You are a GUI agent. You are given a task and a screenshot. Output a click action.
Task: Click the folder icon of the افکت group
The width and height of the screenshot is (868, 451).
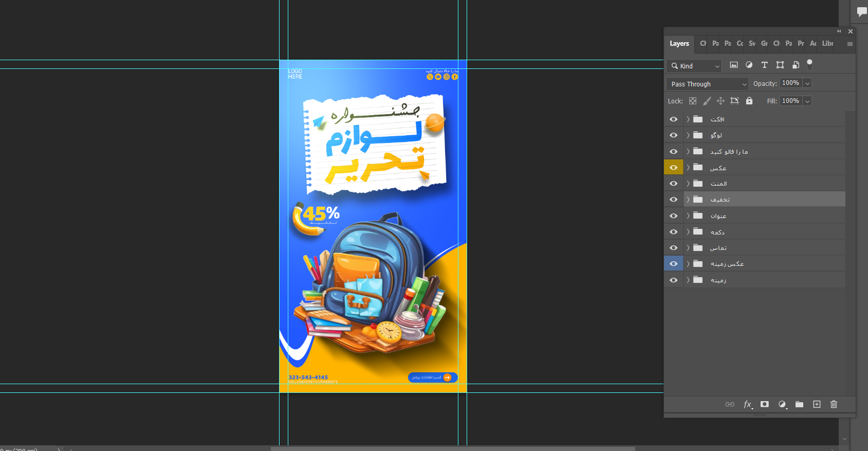tap(698, 119)
